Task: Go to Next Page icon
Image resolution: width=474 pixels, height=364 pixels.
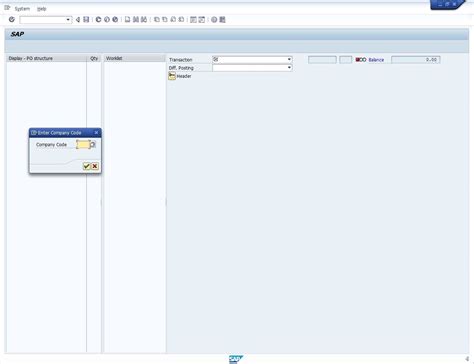Action: (173, 20)
